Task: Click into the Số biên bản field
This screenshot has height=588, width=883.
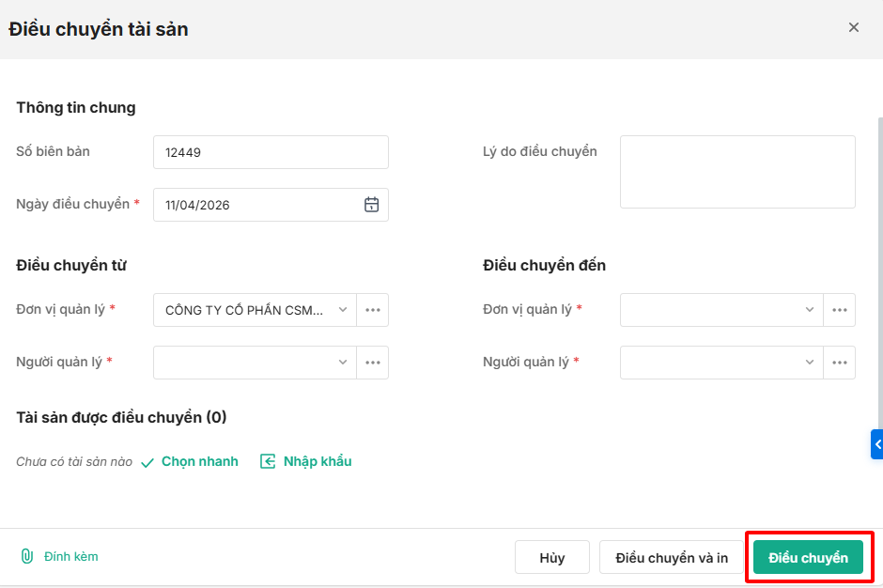Action: point(271,152)
